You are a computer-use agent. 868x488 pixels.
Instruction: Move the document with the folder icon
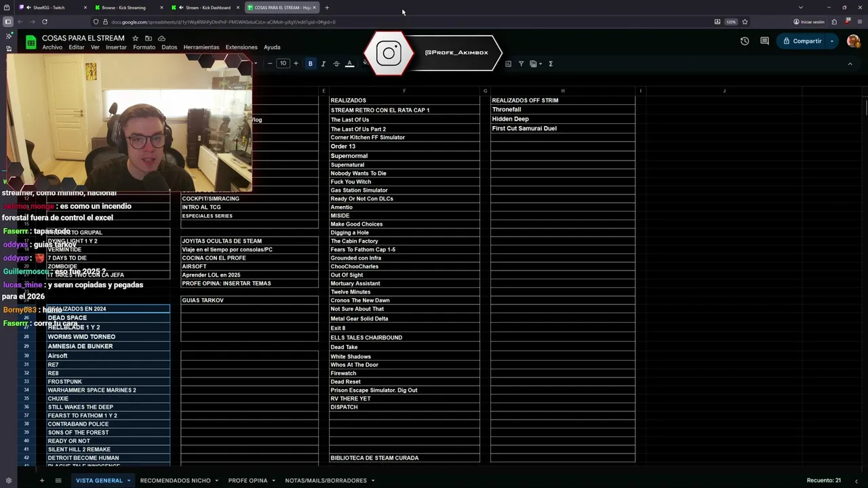pos(149,39)
